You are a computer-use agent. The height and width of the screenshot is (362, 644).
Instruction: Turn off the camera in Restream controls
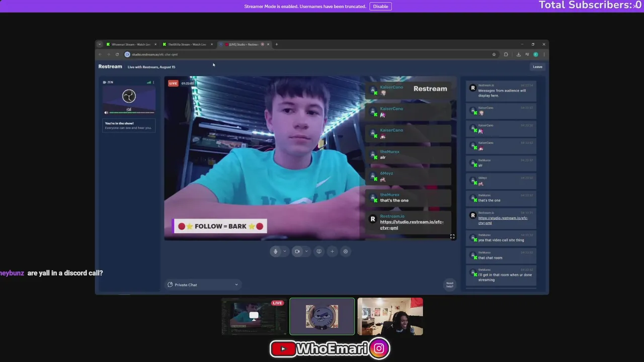tap(297, 251)
